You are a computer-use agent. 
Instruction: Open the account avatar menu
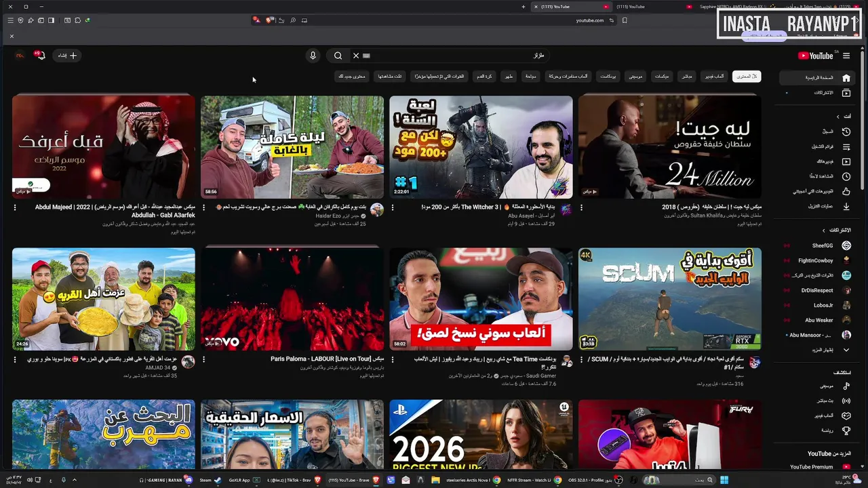[20, 56]
